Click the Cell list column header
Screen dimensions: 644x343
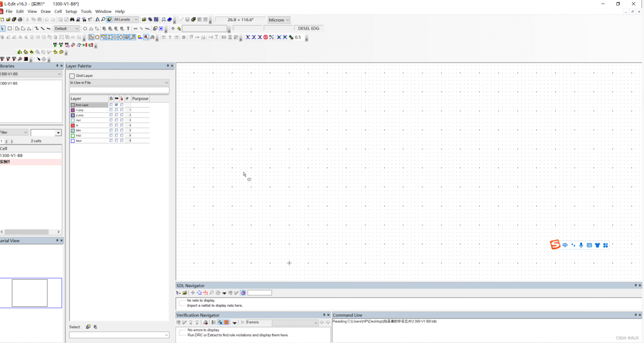tap(31, 148)
